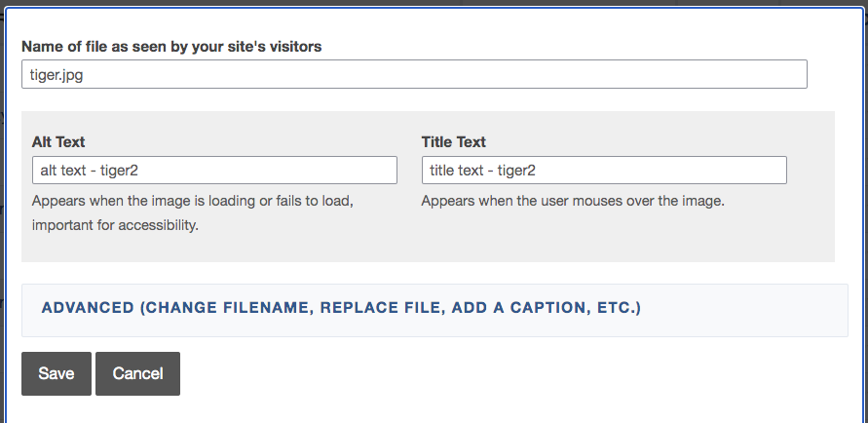Image resolution: width=868 pixels, height=423 pixels.
Task: Click the bold Title Text label
Action: point(453,142)
